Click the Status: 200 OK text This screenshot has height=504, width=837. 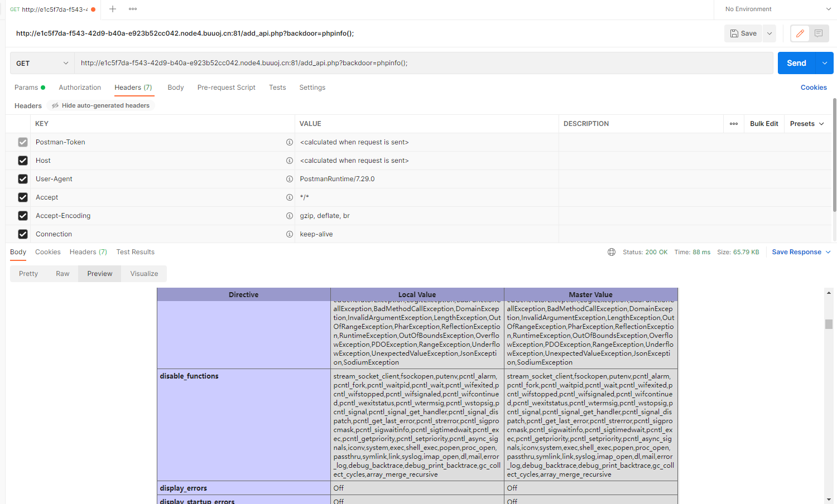(645, 252)
